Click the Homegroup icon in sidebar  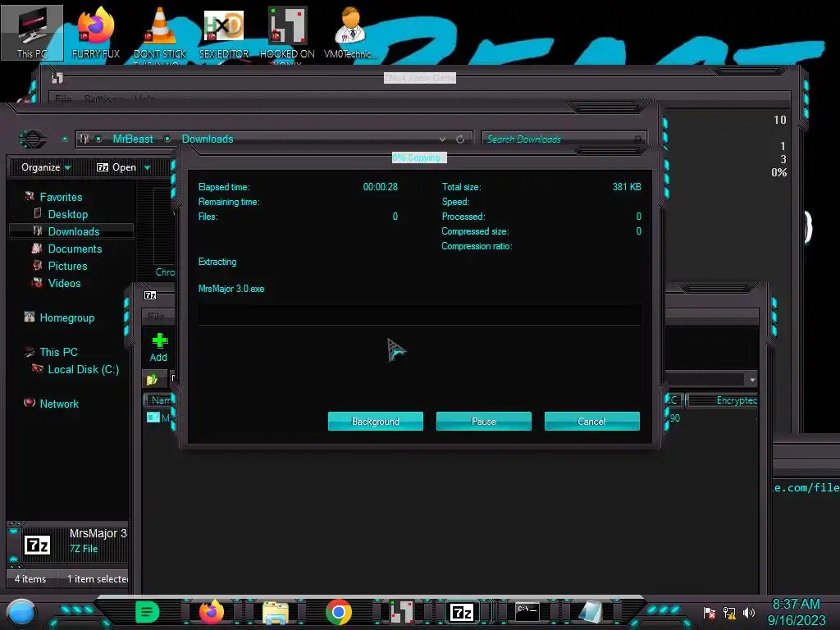coord(30,317)
